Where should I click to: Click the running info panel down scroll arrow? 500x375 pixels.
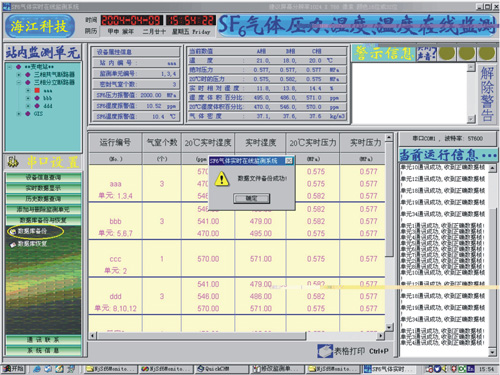coord(492,352)
